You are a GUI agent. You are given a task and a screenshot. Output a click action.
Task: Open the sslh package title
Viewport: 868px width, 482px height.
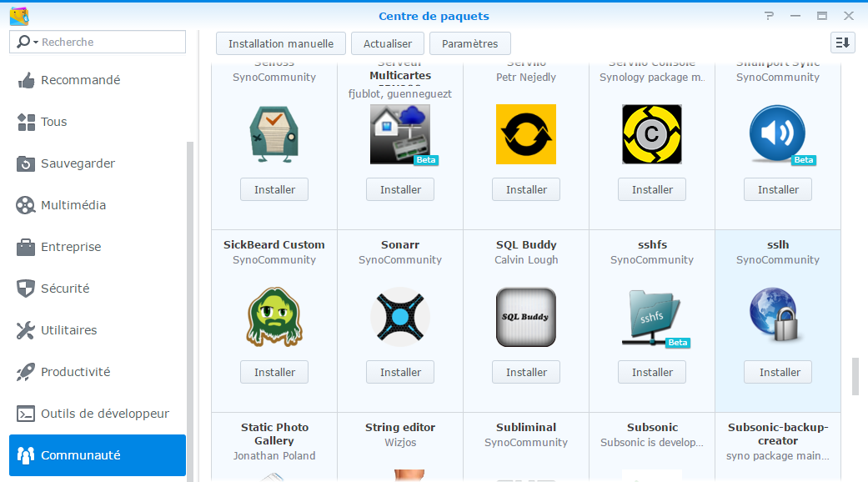click(778, 244)
